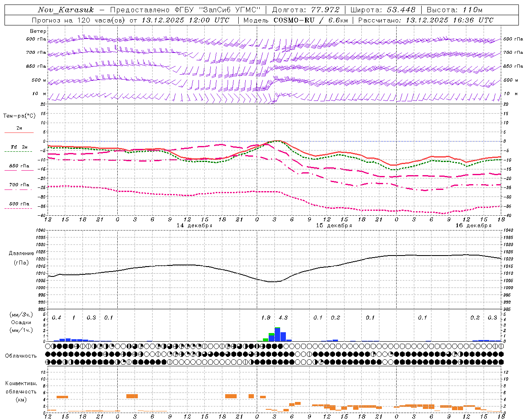Click the '(мм/1ч.)' precipitation unit label
The height and width of the screenshot is (420, 525).
point(21,330)
